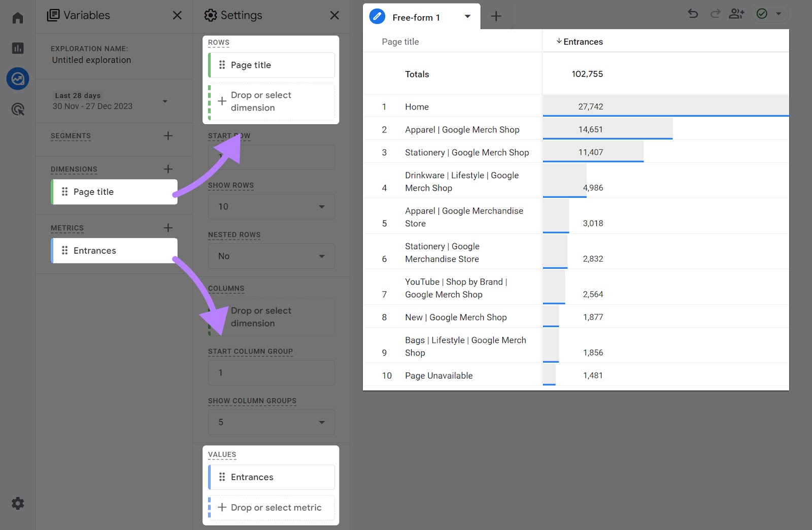Click the pencil icon on the Free-form 1 tab

coord(377,16)
